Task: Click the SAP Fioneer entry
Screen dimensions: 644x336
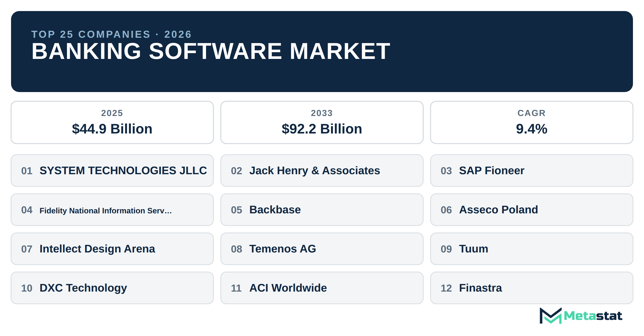Action: pos(532,171)
